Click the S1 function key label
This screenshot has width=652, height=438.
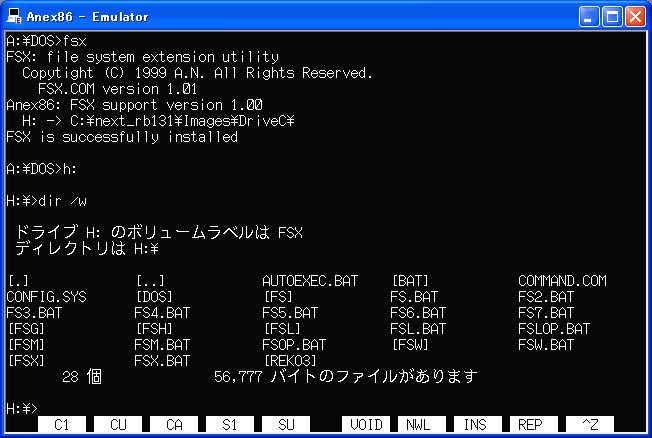click(x=230, y=425)
